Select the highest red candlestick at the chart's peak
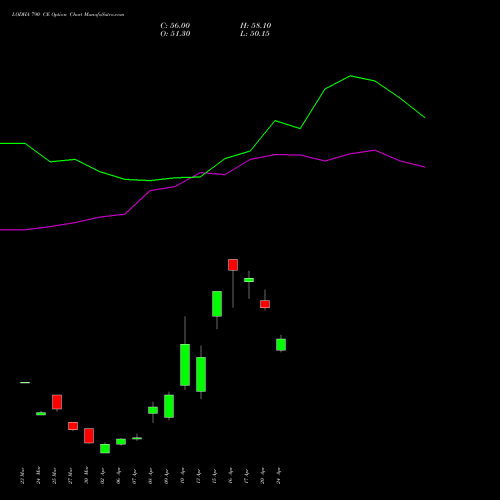Viewport: 500px width, 500px height. pos(233,265)
